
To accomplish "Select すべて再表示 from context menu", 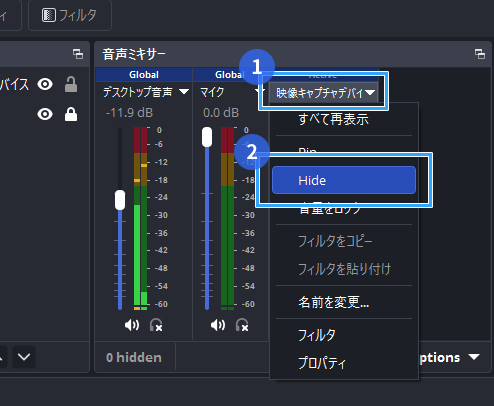I will [x=344, y=119].
